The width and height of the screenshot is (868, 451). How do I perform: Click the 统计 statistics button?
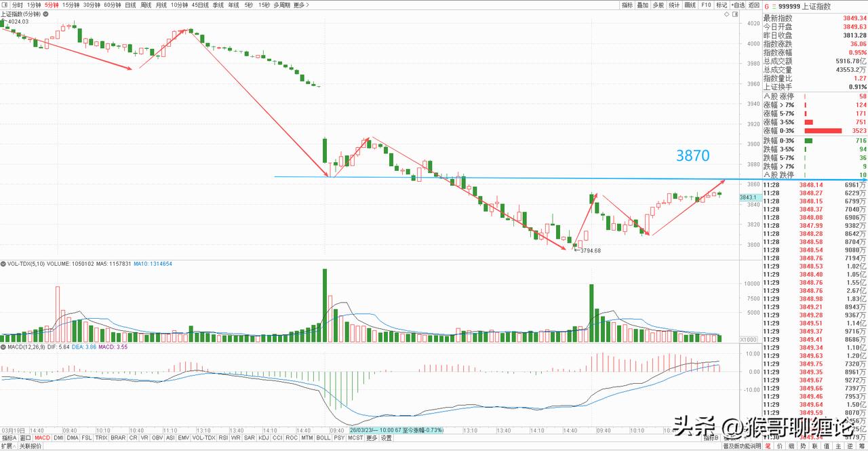click(674, 5)
